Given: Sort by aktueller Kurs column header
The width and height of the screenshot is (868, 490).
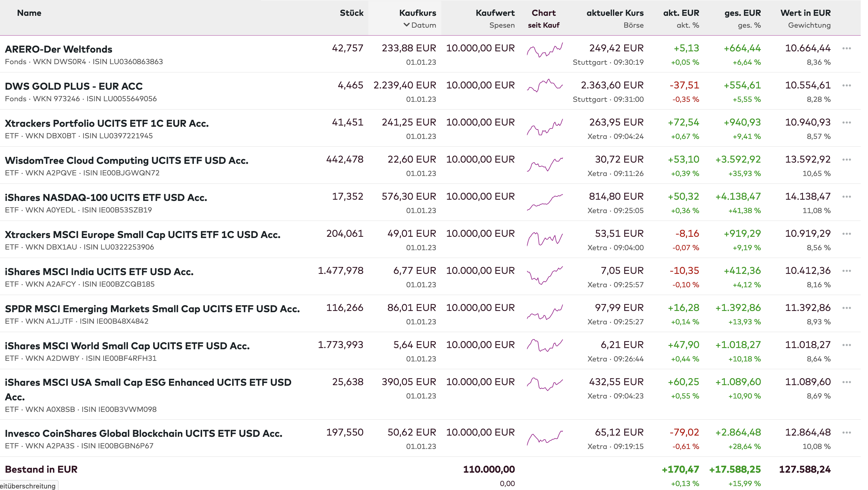Looking at the screenshot, I should pyautogui.click(x=615, y=13).
